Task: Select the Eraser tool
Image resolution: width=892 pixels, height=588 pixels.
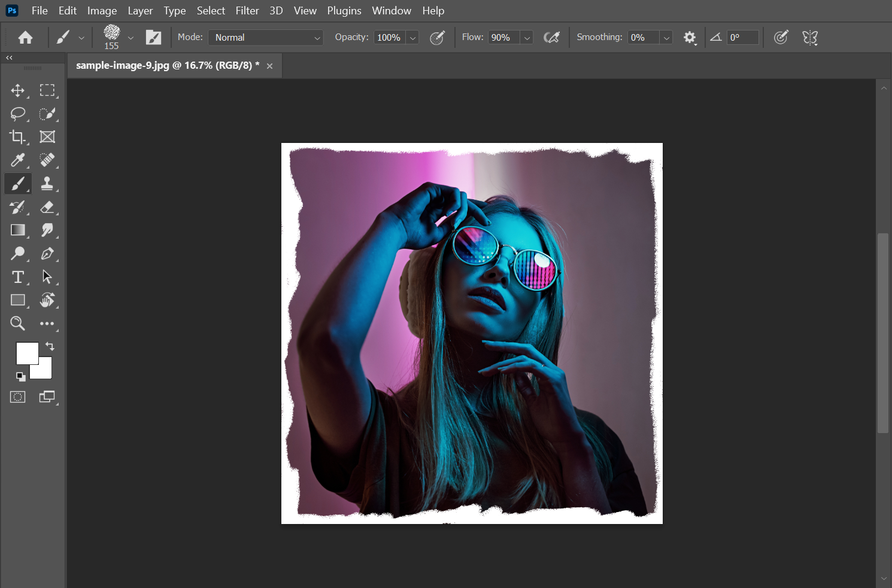Action: click(47, 207)
